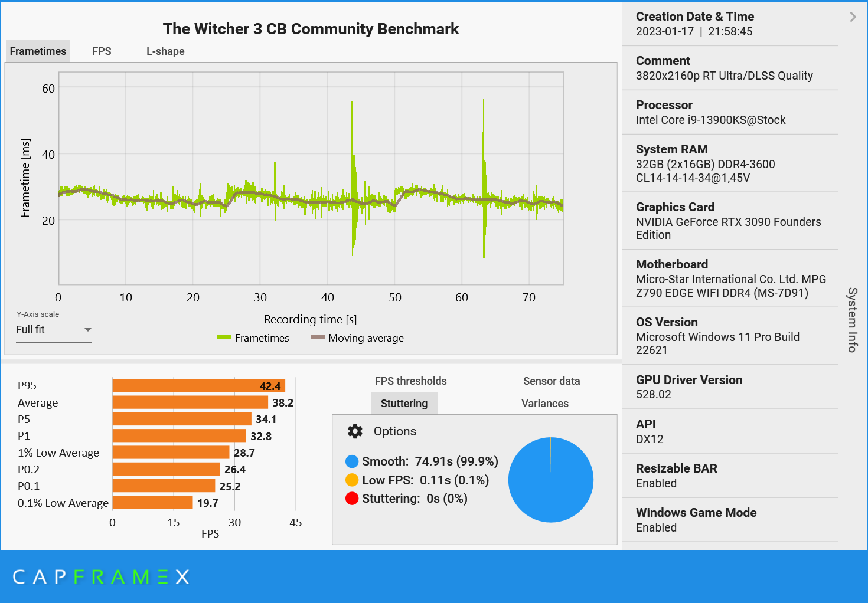The width and height of the screenshot is (868, 603).
Task: Click the P5 bar showing 34.1
Action: [x=182, y=419]
